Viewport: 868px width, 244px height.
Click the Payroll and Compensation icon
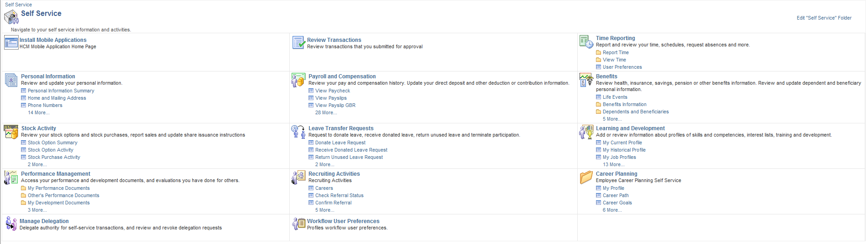[298, 80]
